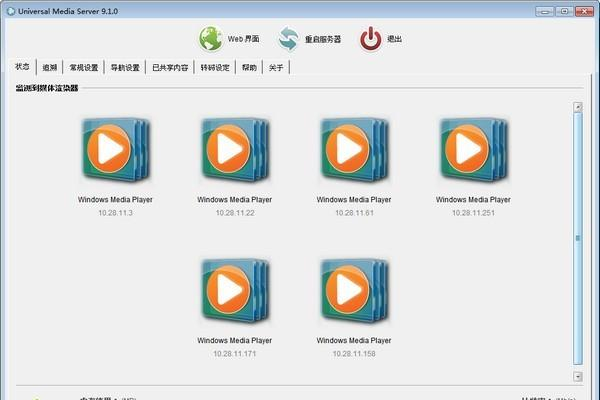This screenshot has height=400, width=600.
Task: Click the 退出 button label
Action: click(x=395, y=39)
